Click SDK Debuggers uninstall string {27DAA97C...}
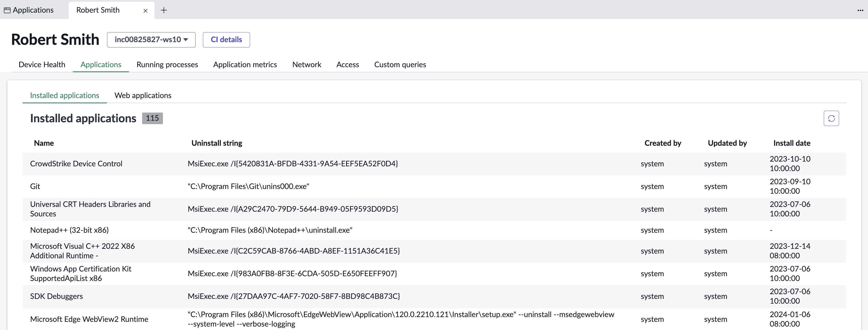The image size is (868, 330). pos(294,296)
